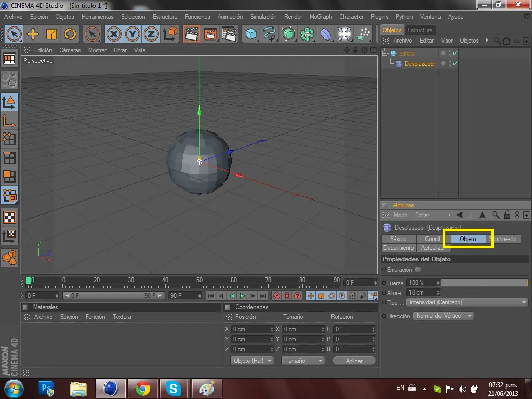Screen dimensions: 532x399
Task: Switch to the Estructura tab in object manager
Action: 420,30
